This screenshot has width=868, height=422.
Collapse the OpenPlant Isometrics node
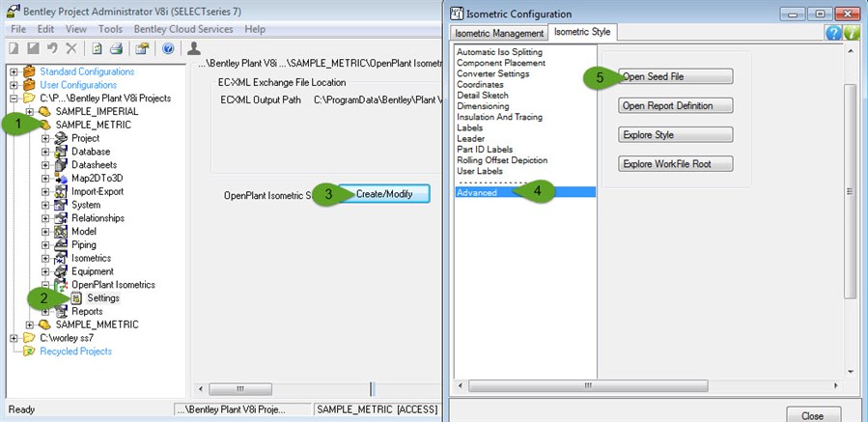coord(45,285)
